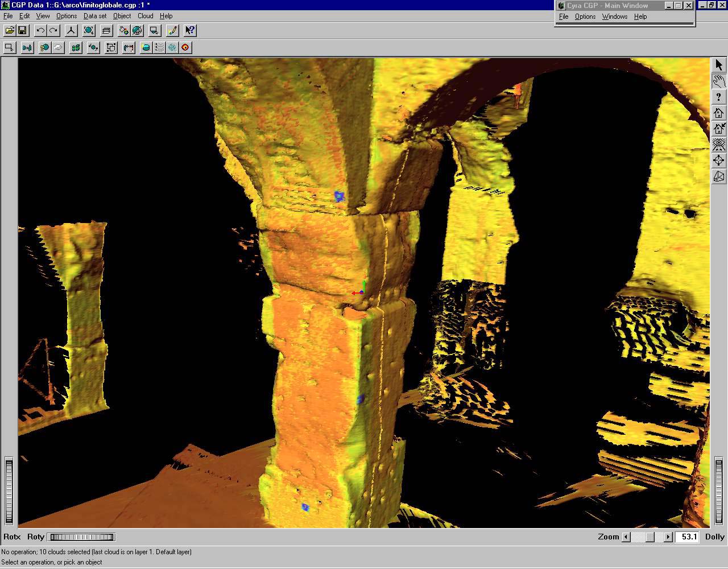The width and height of the screenshot is (728, 569).
Task: Save the file with the floppy disk icon
Action: (x=22, y=31)
